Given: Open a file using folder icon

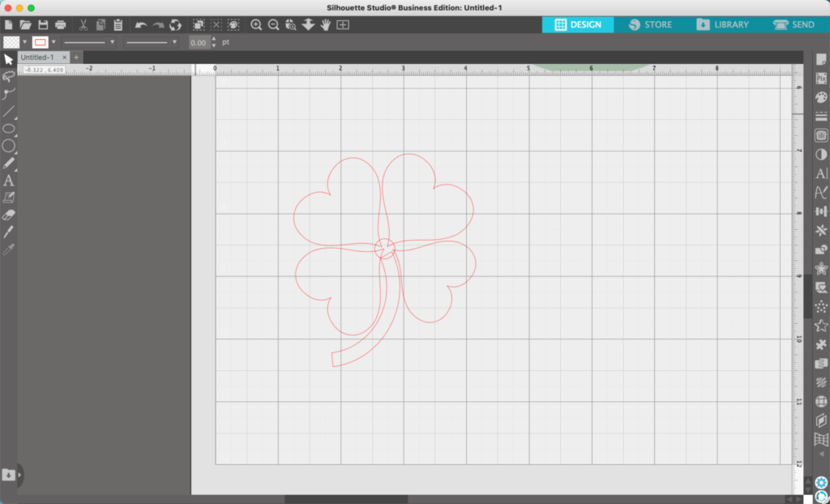Looking at the screenshot, I should point(25,25).
